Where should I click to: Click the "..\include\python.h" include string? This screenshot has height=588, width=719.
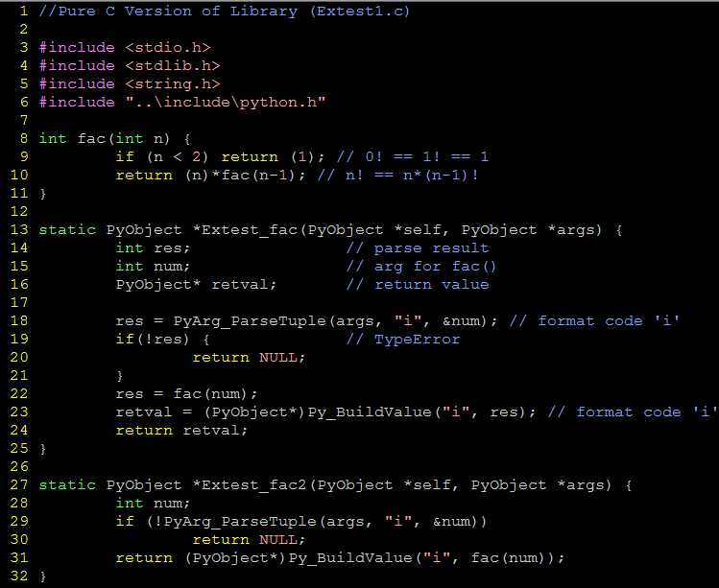[x=226, y=103]
